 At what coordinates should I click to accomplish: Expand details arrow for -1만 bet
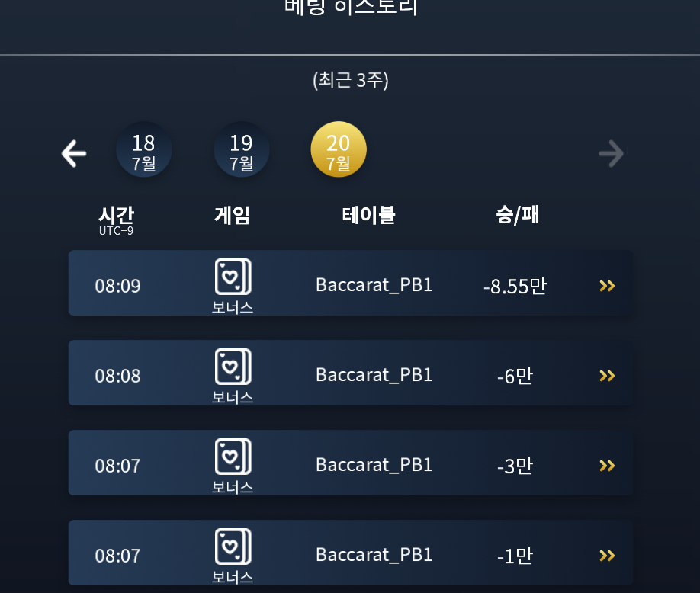coord(607,556)
